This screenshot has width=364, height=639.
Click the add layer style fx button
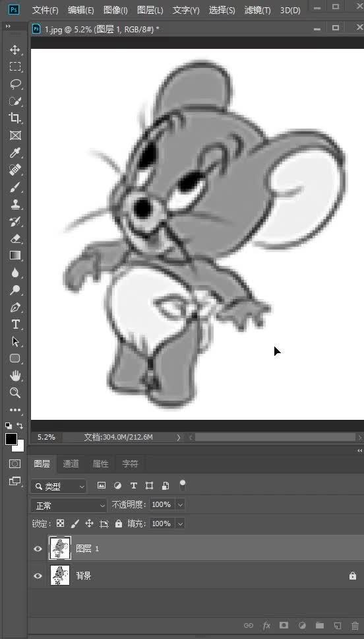[x=266, y=625]
